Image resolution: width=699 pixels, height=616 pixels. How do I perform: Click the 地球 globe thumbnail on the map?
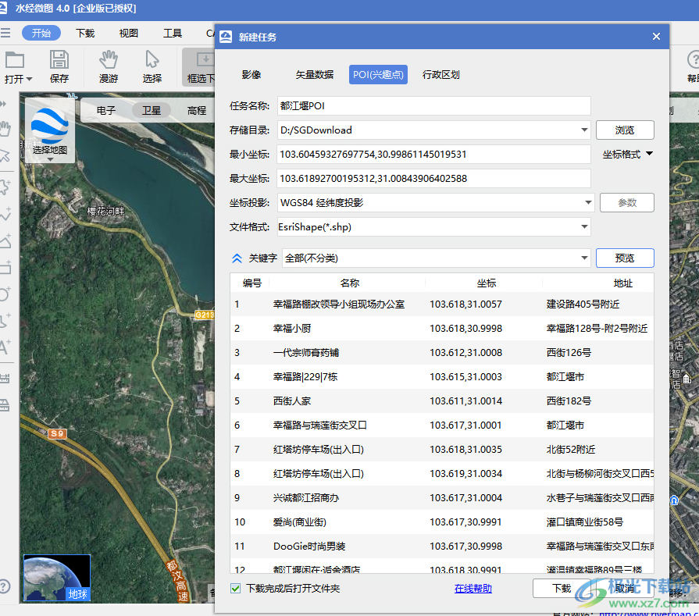click(56, 577)
